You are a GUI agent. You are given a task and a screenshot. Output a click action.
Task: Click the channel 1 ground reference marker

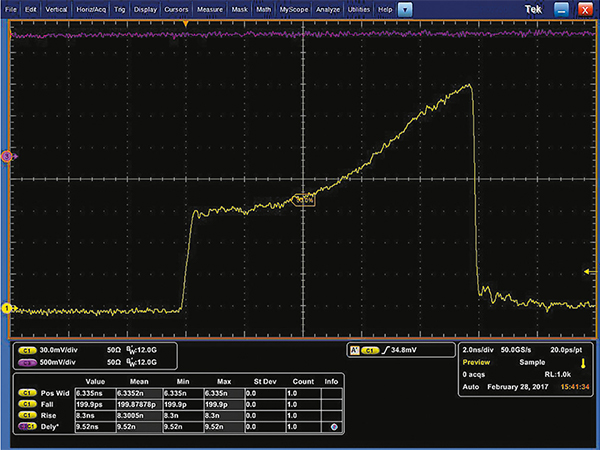tap(6, 309)
